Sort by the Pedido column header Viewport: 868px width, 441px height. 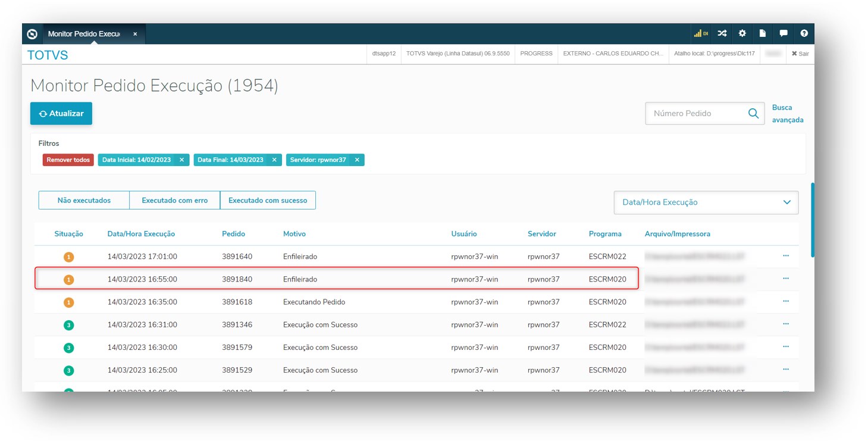(233, 234)
